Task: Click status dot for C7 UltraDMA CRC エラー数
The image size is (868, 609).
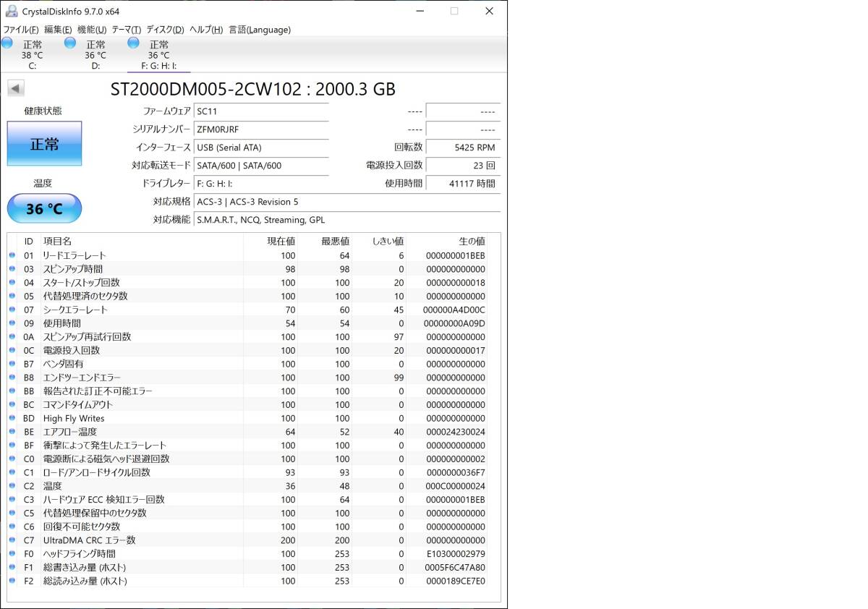Action: [12, 540]
